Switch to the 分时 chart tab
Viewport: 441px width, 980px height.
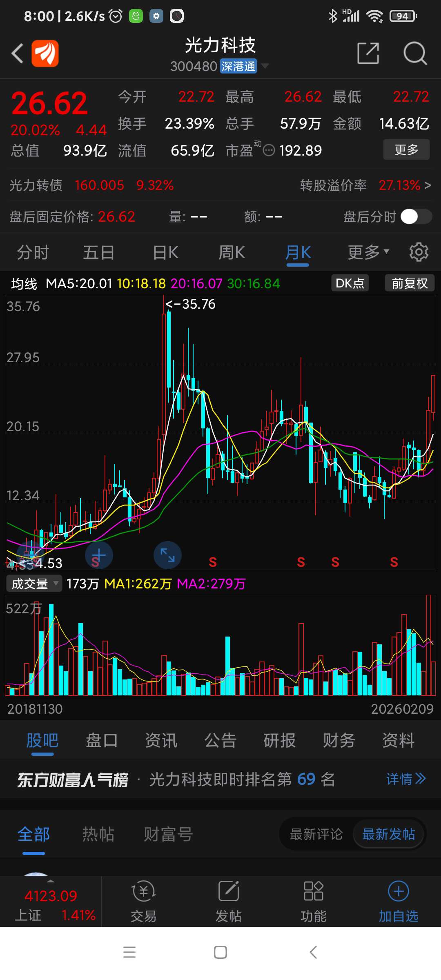[33, 252]
